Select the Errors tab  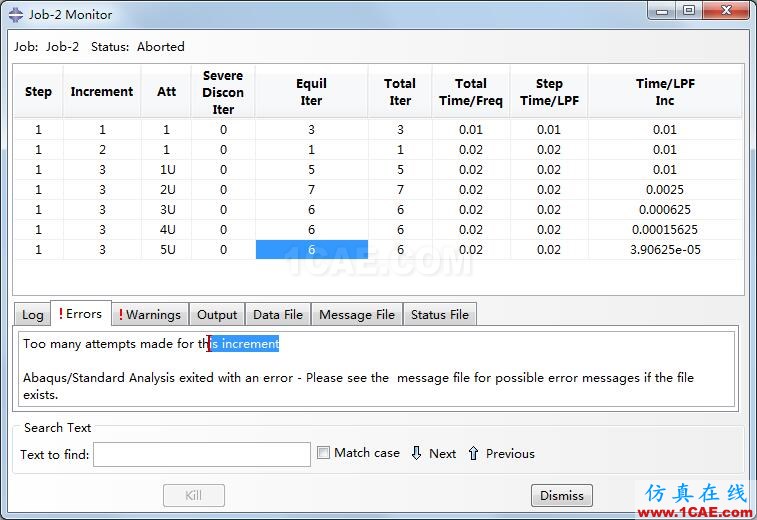(81, 314)
